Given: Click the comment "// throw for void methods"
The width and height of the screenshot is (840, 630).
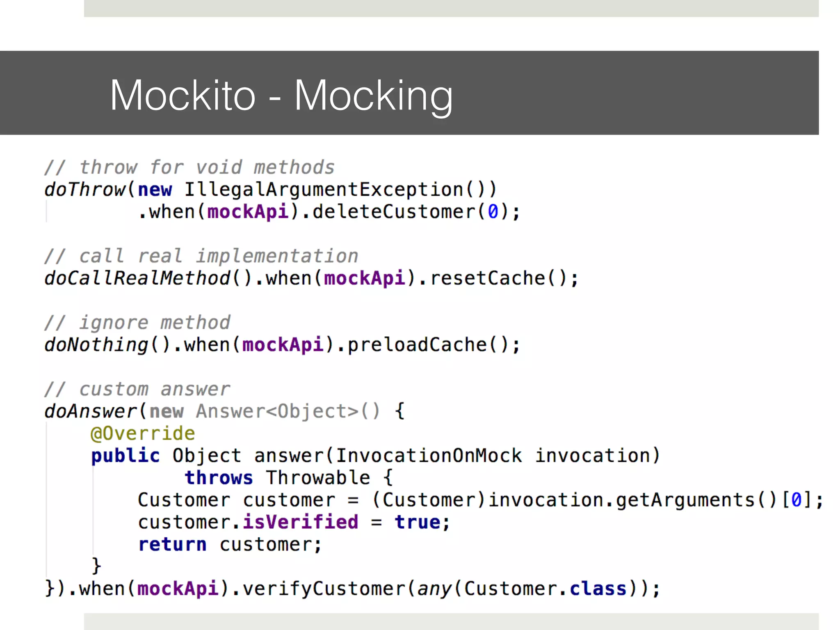Looking at the screenshot, I should coord(189,167).
